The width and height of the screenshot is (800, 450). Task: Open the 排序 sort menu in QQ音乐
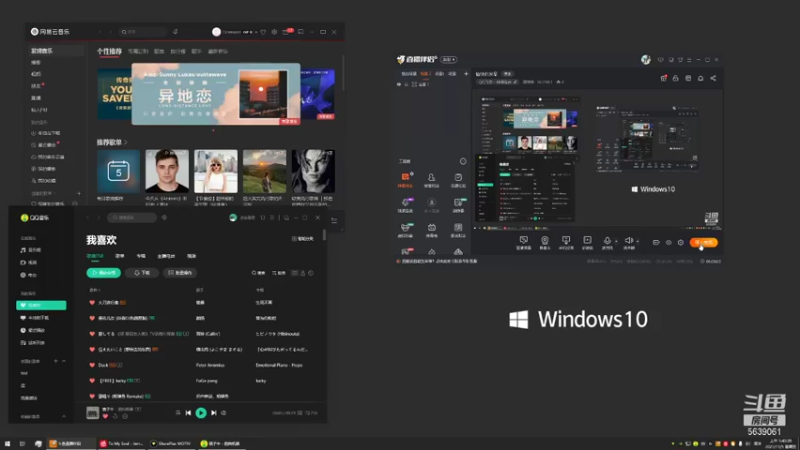[x=279, y=273]
